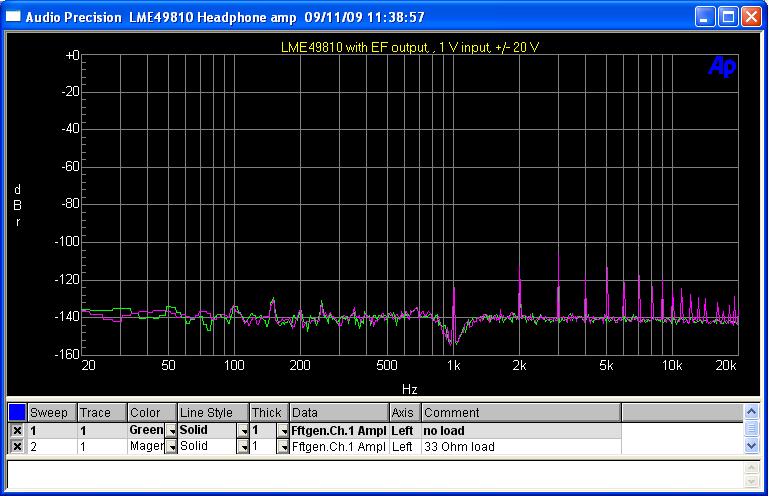Click the Thick column header

pyautogui.click(x=269, y=413)
